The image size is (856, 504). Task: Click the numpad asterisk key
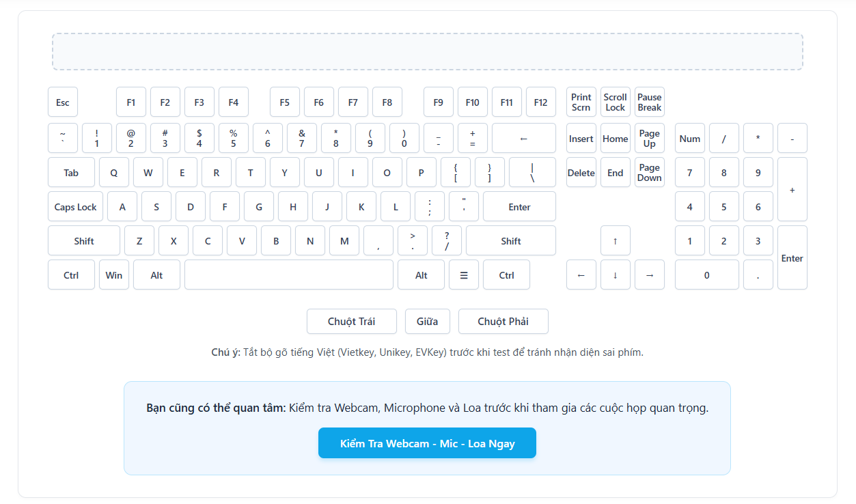point(758,138)
